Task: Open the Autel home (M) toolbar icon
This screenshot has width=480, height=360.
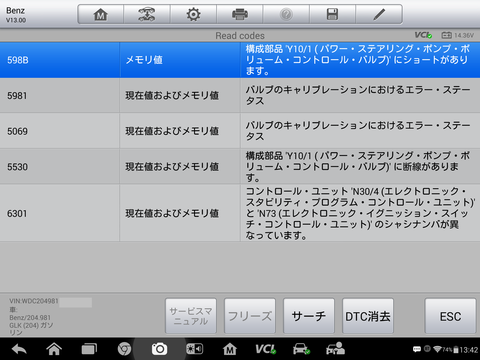Action: click(x=101, y=14)
